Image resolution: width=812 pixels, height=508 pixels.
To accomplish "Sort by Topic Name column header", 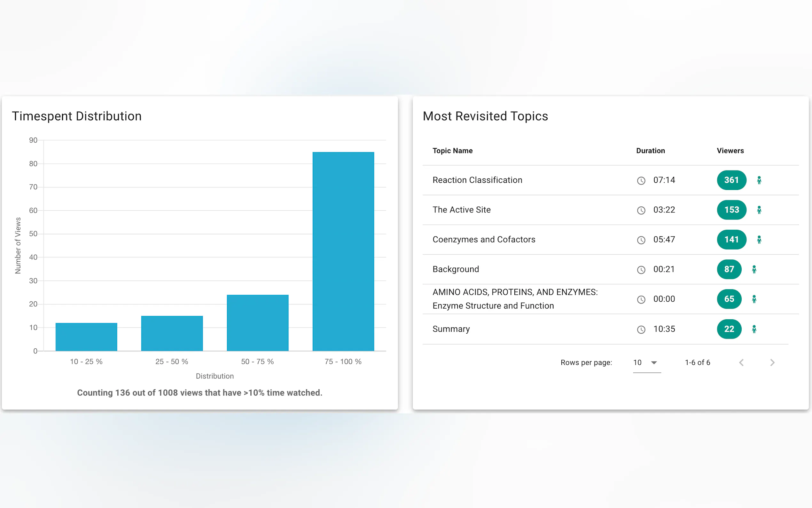I will coord(452,151).
